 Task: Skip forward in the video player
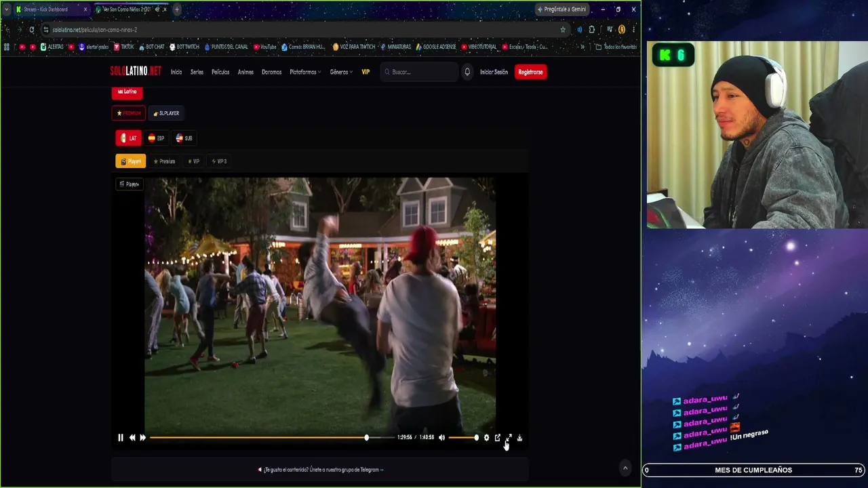[142, 438]
